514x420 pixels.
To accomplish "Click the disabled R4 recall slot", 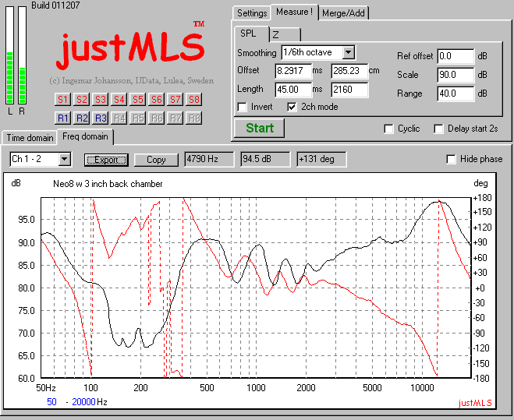I will [x=119, y=118].
